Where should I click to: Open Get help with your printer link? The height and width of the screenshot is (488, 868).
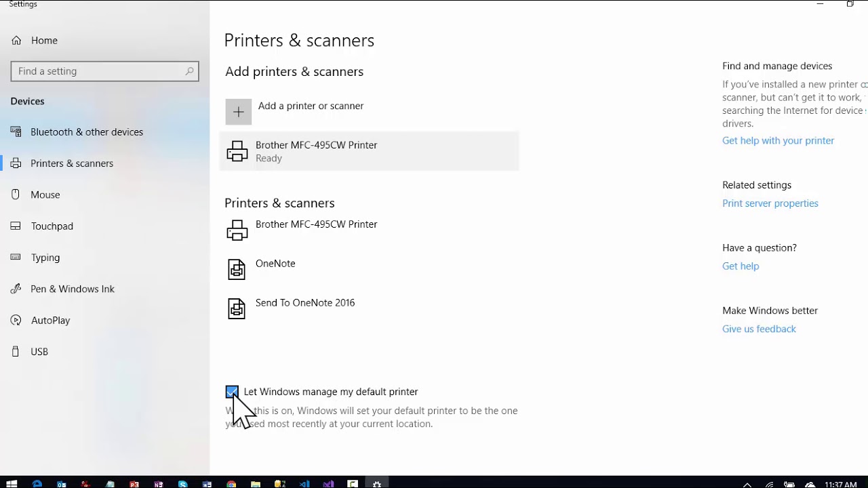778,141
